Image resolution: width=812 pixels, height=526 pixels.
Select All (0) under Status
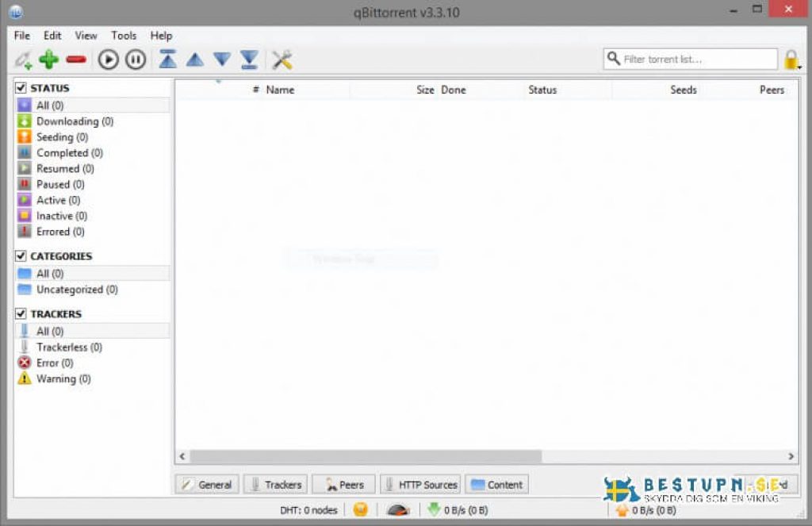92,106
